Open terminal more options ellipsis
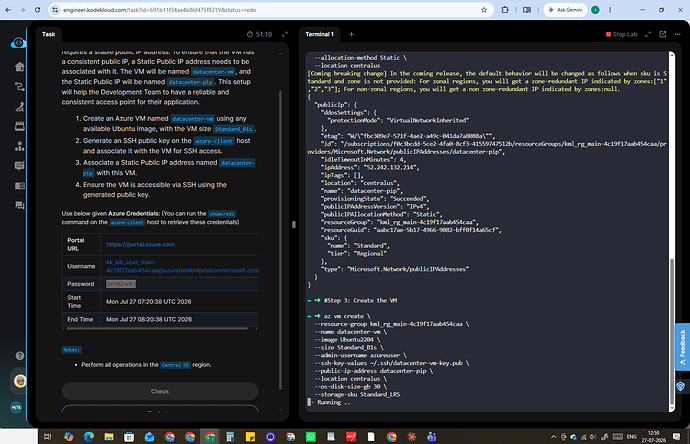This screenshot has height=444, width=690. (677, 34)
